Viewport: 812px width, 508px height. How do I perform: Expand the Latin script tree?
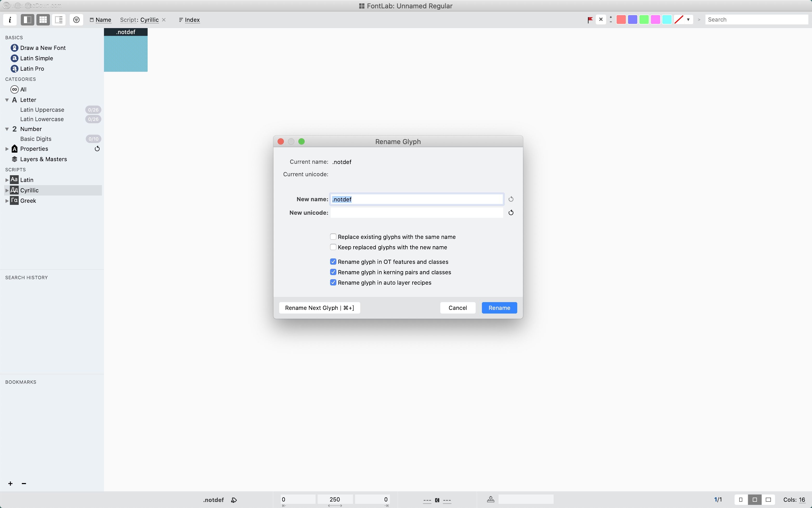click(7, 180)
